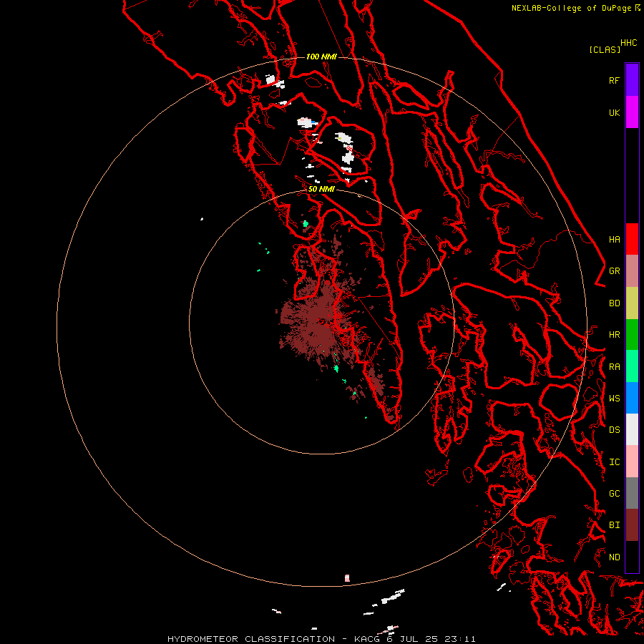The width and height of the screenshot is (644, 644).
Task: Click the RA legend label
Action: point(614,367)
